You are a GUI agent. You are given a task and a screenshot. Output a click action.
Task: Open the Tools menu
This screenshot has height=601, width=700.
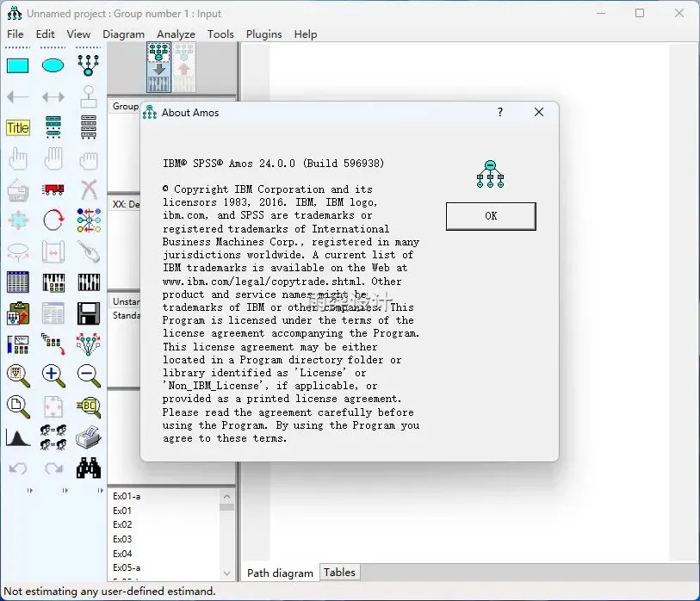tap(220, 34)
